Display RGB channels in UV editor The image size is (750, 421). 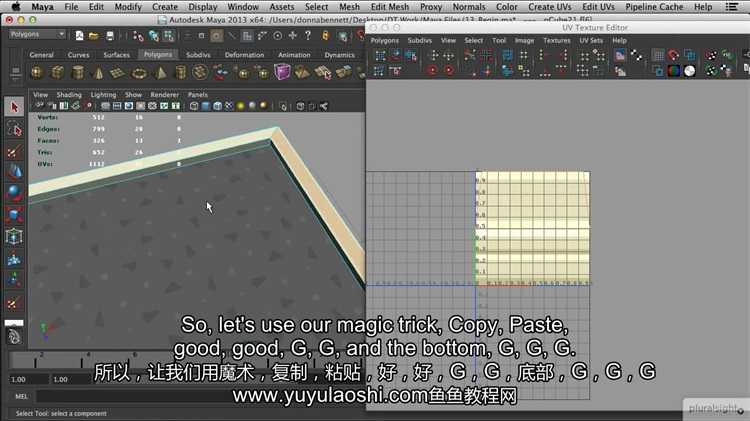pos(673,71)
